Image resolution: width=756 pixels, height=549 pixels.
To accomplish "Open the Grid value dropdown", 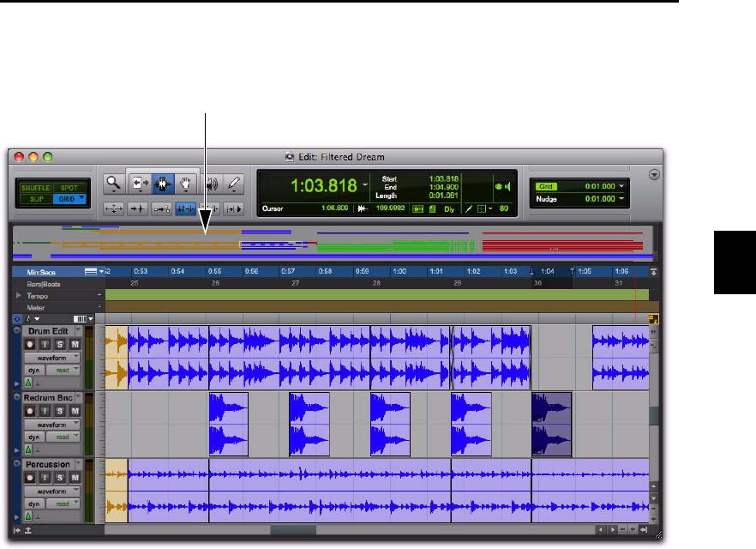I will tap(620, 185).
